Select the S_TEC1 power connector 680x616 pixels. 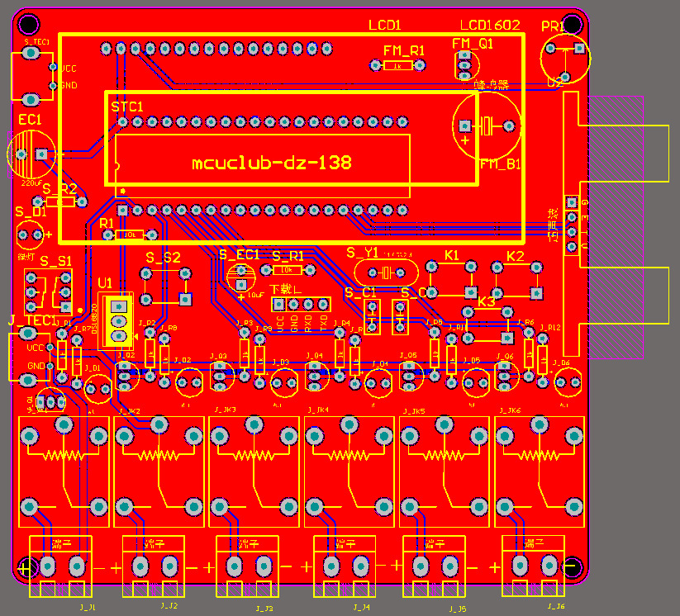(x=33, y=76)
